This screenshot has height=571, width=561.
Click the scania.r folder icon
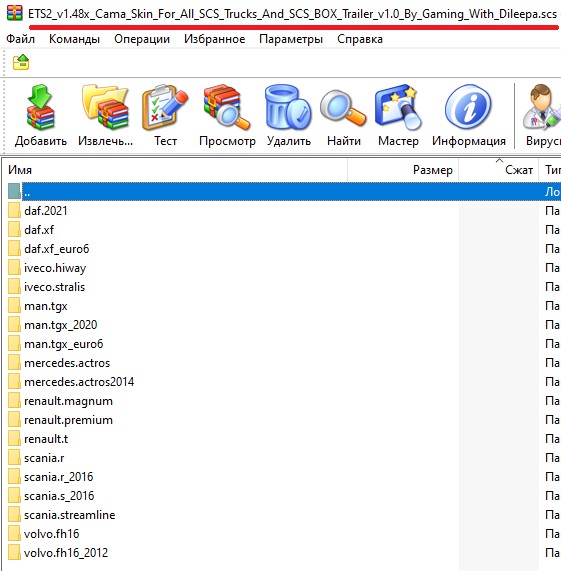click(14, 458)
